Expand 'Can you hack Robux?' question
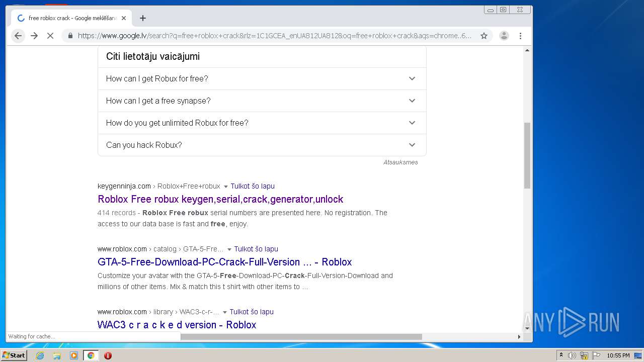Screen dimensions: 644x362 tap(262, 145)
